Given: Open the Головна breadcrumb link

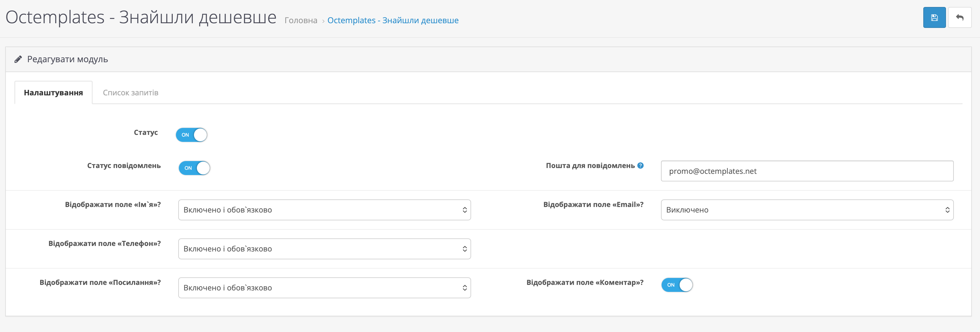Looking at the screenshot, I should 301,21.
